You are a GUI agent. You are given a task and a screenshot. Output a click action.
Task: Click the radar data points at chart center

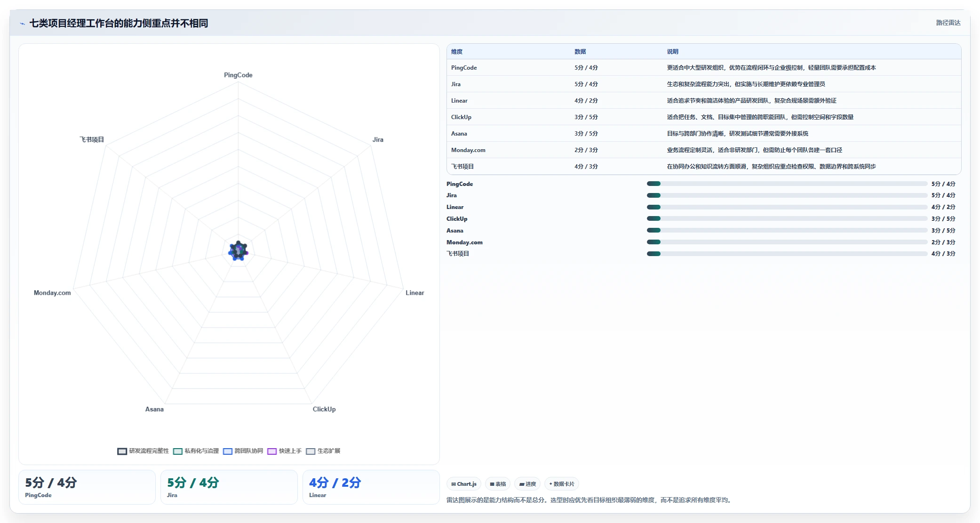coord(238,251)
